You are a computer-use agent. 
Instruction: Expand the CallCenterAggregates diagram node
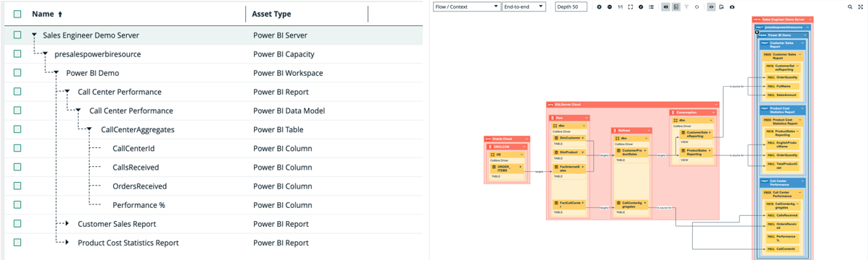point(644,203)
